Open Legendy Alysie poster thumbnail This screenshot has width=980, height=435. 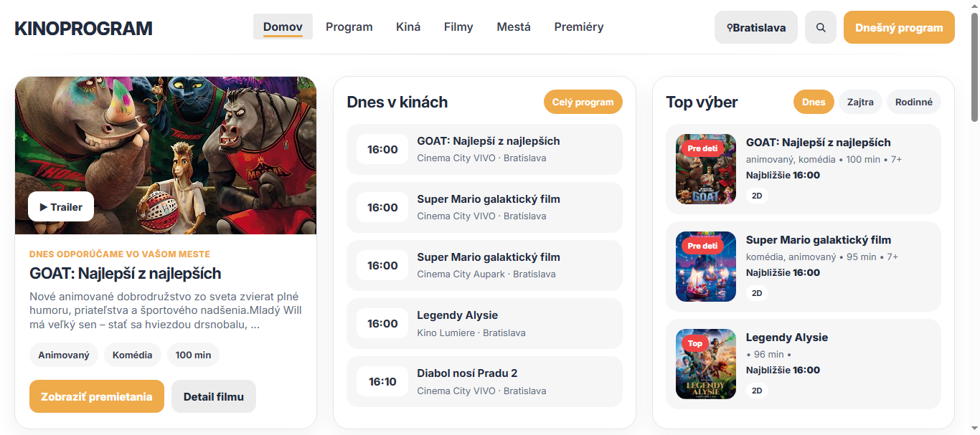(x=706, y=364)
